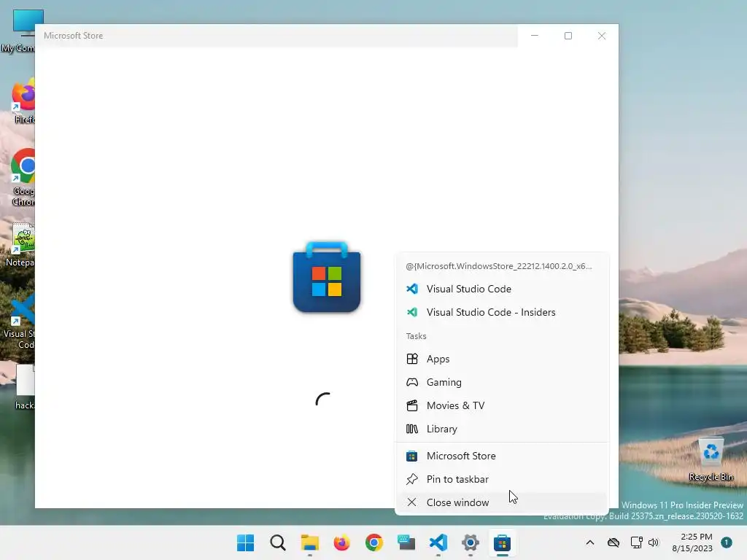Open Movies & TV task

point(502,405)
